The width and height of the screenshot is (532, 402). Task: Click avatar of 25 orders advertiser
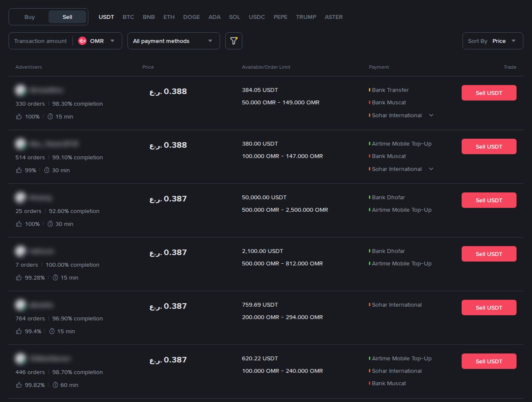coord(20,198)
